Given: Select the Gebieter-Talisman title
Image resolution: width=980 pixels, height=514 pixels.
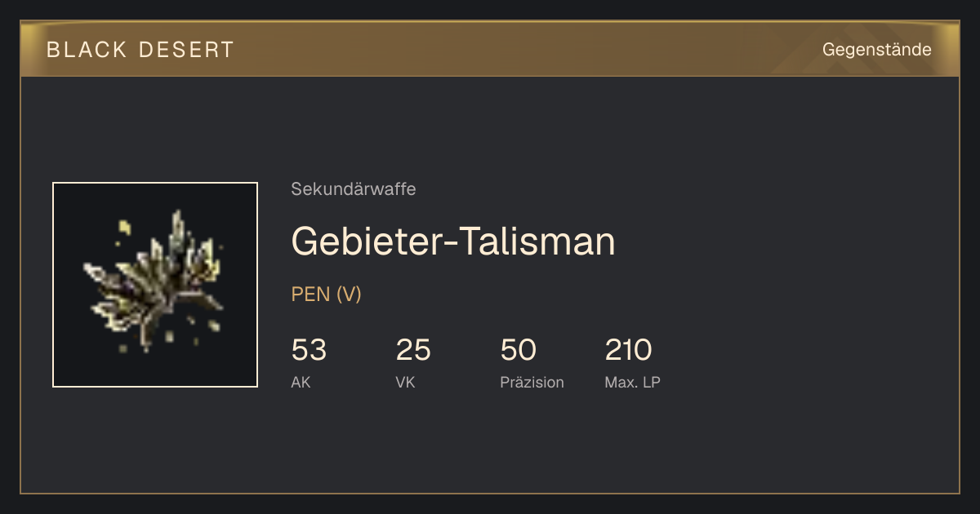Looking at the screenshot, I should coord(452,241).
